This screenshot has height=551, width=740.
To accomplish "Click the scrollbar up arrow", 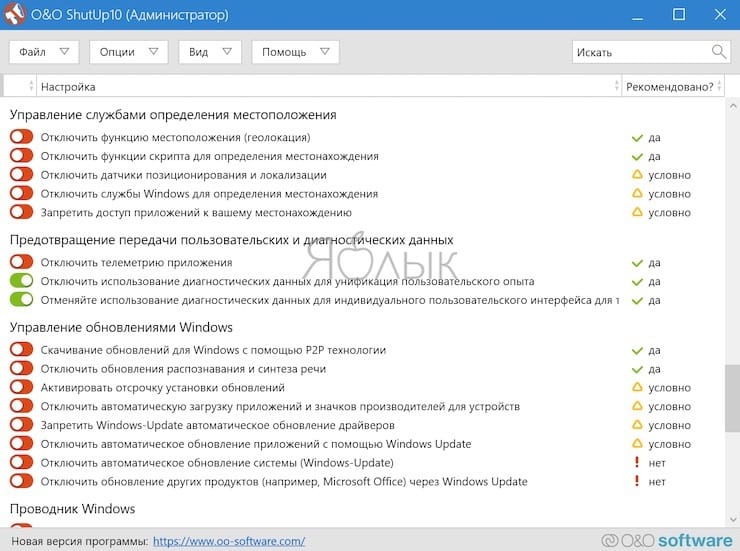I will pos(733,107).
